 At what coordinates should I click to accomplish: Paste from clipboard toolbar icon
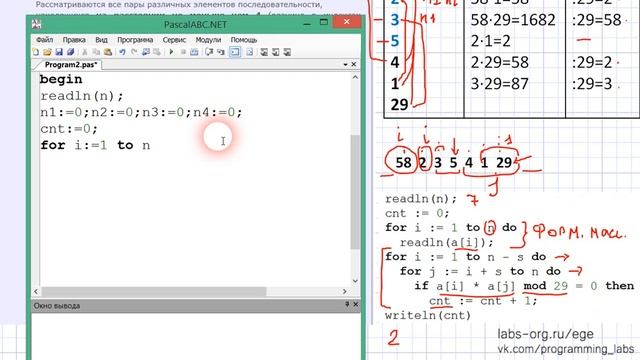click(x=108, y=52)
